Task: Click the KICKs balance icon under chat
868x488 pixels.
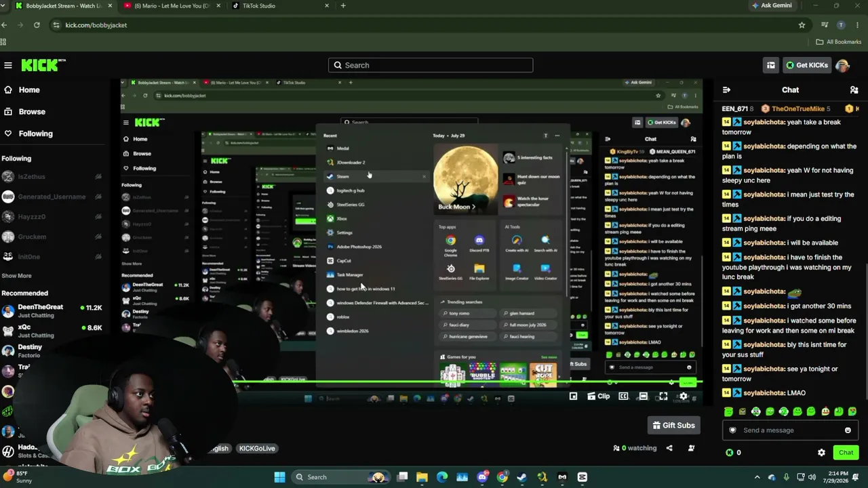Action: click(x=730, y=452)
